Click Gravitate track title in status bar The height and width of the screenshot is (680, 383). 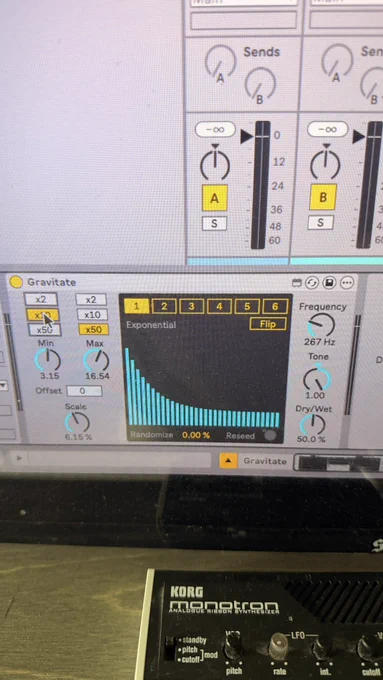pos(265,461)
